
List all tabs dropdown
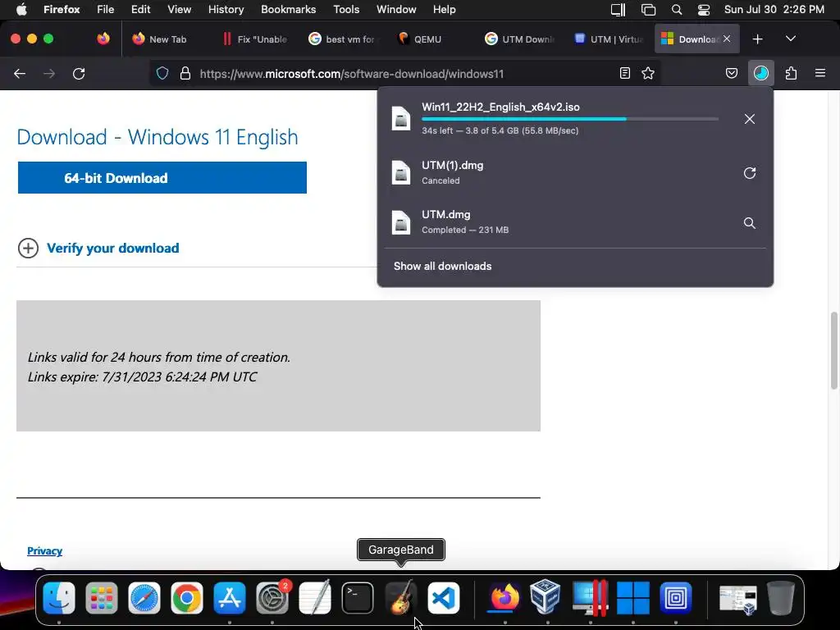click(x=791, y=39)
